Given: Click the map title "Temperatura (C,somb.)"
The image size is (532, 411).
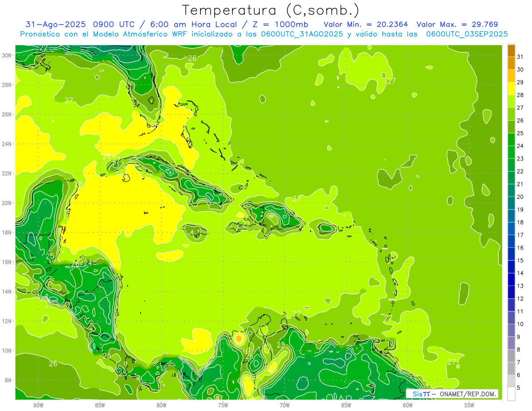Looking at the screenshot, I should click(271, 10).
